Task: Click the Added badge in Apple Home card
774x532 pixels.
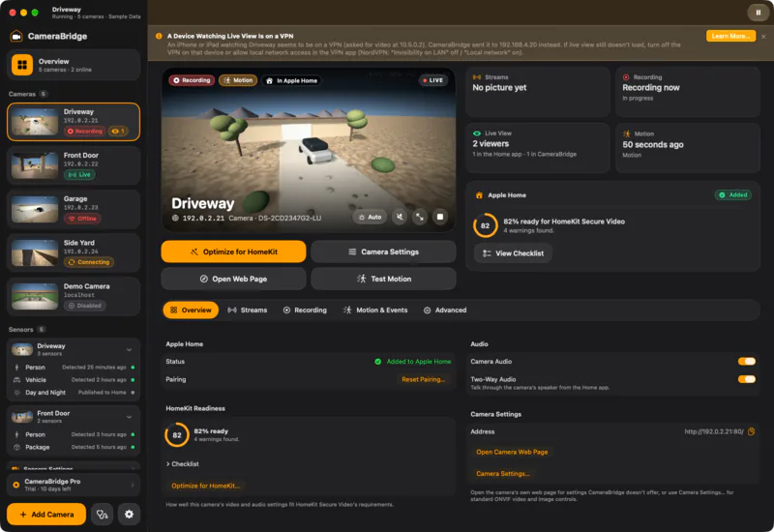Action: (x=733, y=195)
